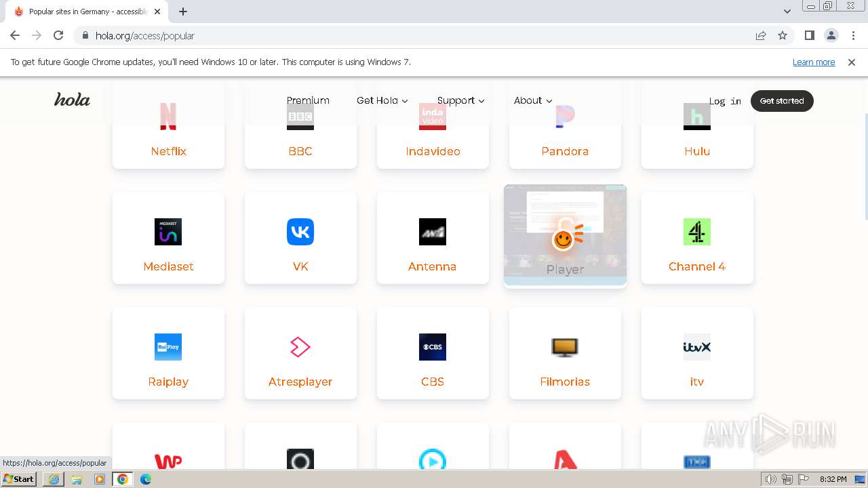Select the RaiPlay logo icon
The width and height of the screenshot is (868, 488).
tap(168, 347)
